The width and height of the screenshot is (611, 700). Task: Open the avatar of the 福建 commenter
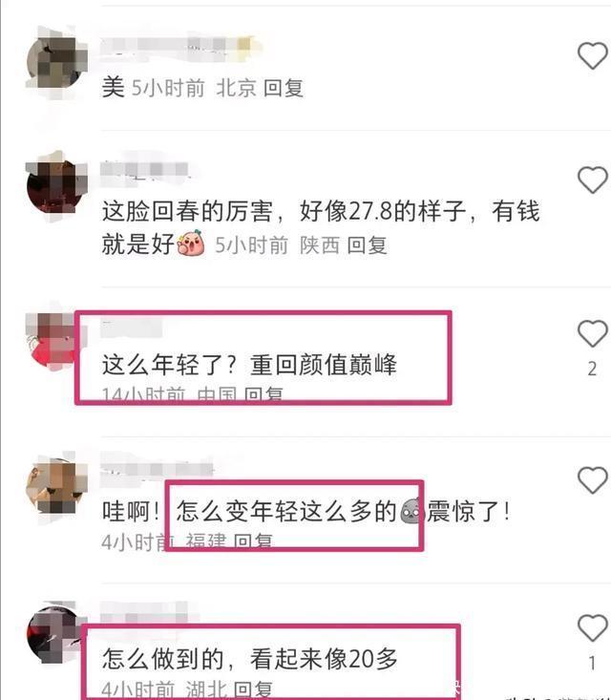coord(55,488)
